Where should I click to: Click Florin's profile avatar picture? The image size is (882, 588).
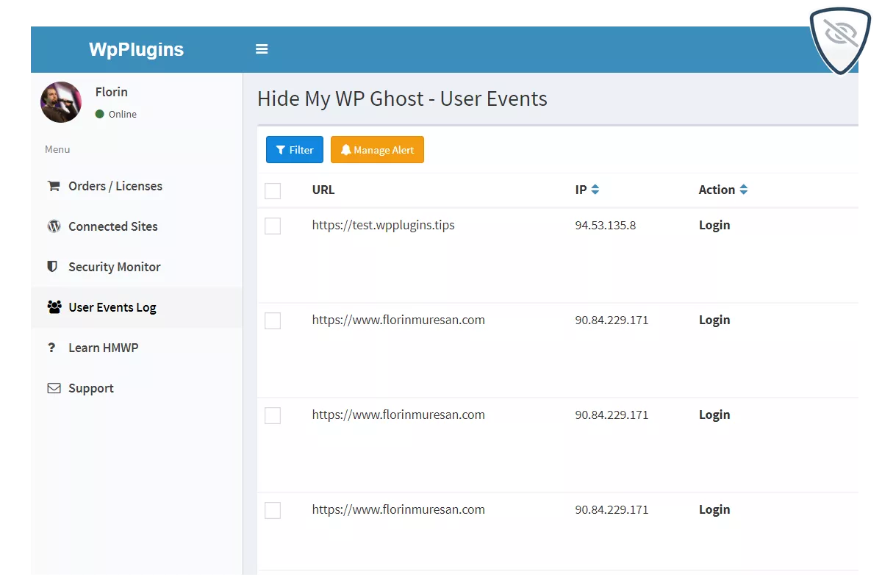coord(61,102)
